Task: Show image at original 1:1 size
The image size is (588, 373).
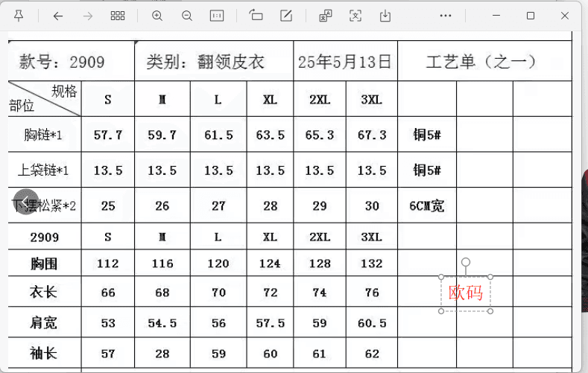Action: tap(217, 16)
